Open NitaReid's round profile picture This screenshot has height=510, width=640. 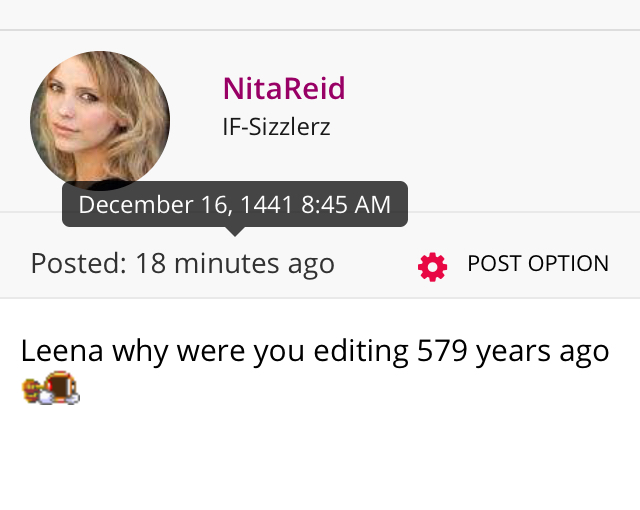point(100,121)
